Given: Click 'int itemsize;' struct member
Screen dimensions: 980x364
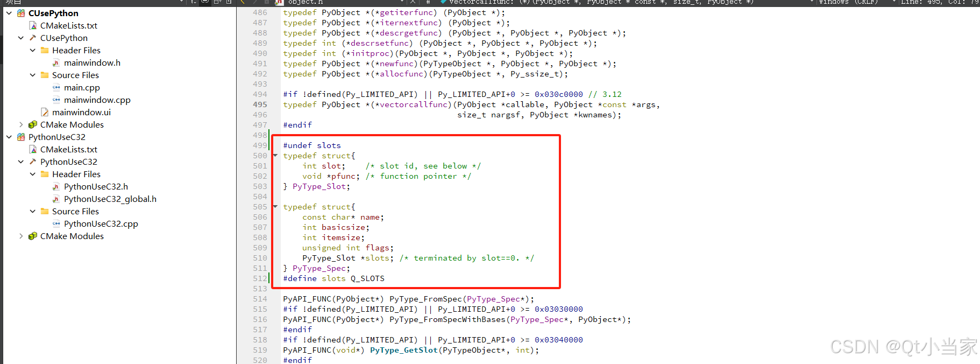Looking at the screenshot, I should pyautogui.click(x=333, y=237).
